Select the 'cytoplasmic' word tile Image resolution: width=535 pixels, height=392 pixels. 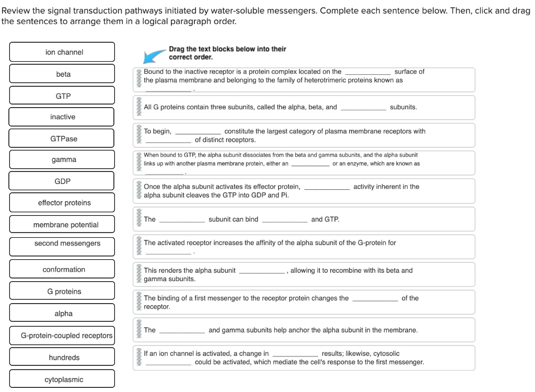[x=62, y=378]
